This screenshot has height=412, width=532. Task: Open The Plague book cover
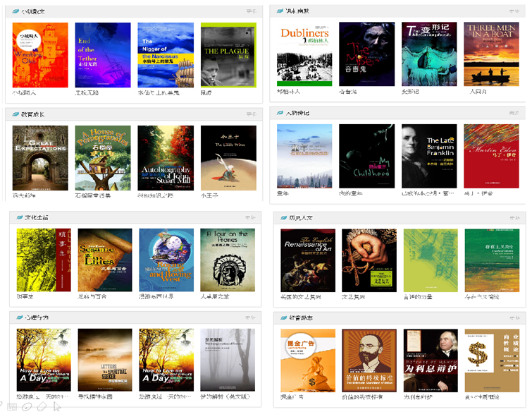pos(228,55)
